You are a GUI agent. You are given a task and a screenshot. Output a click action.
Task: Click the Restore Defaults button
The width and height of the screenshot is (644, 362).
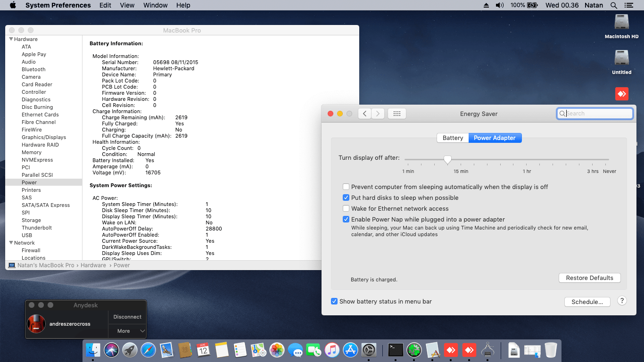pyautogui.click(x=590, y=278)
